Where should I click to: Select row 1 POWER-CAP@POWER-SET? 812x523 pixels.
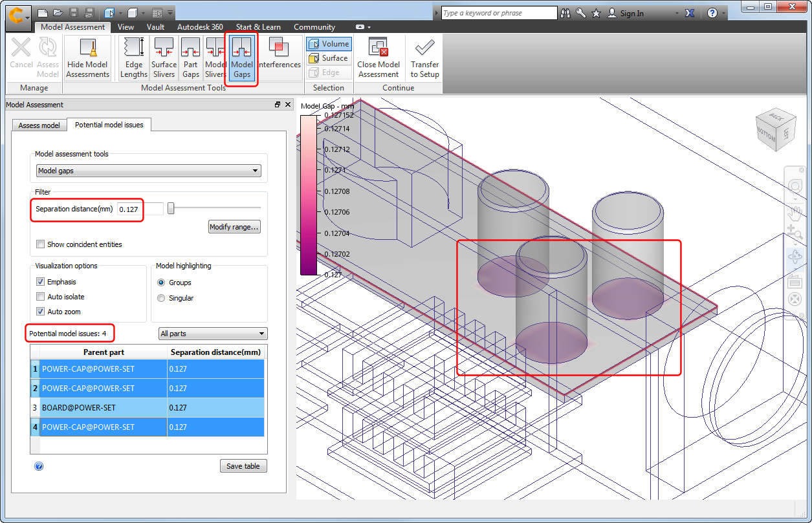[148, 369]
